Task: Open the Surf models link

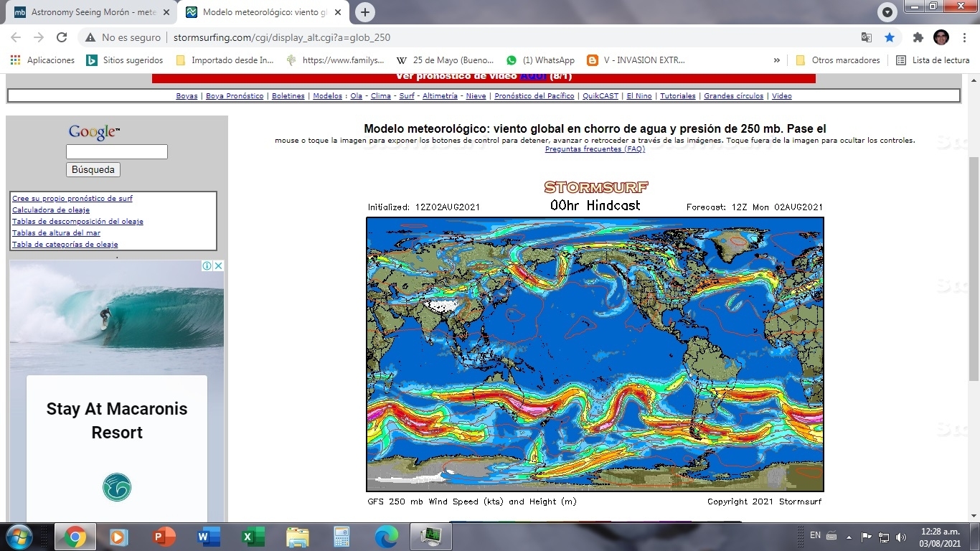Action: (x=407, y=96)
